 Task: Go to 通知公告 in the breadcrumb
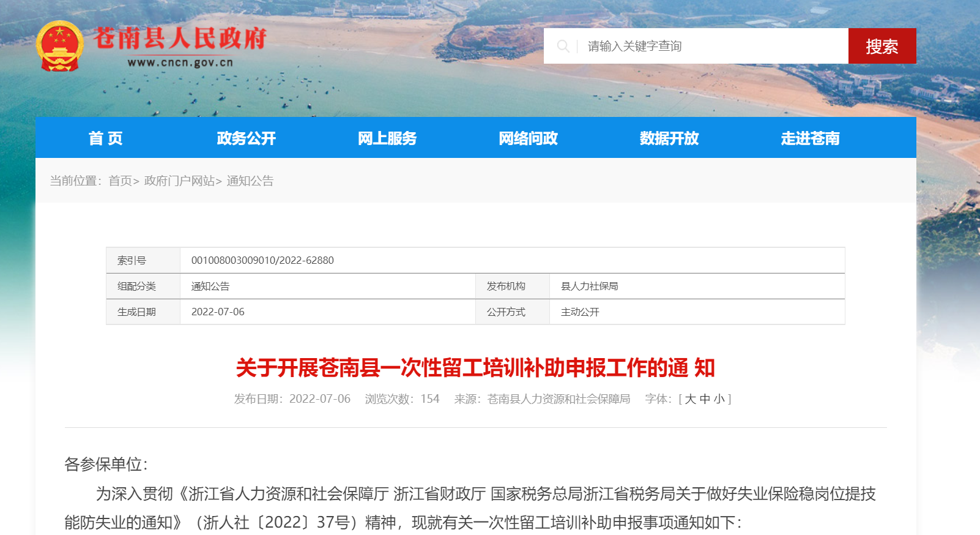[250, 181]
